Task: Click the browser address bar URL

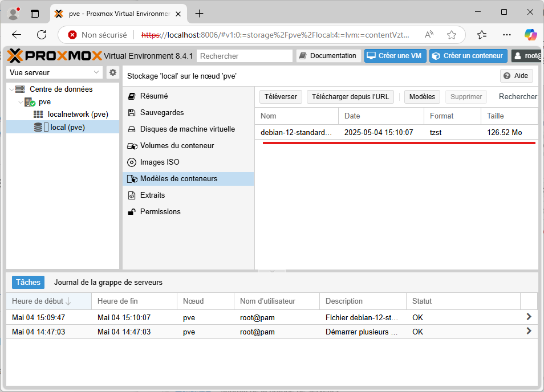Action: [x=275, y=35]
